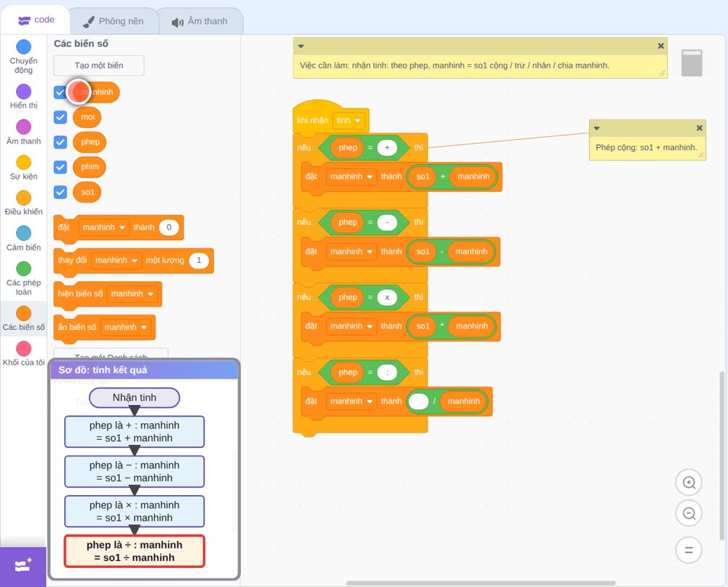Click the empty input in division block
Screen dimensions: 728x587
419,401
